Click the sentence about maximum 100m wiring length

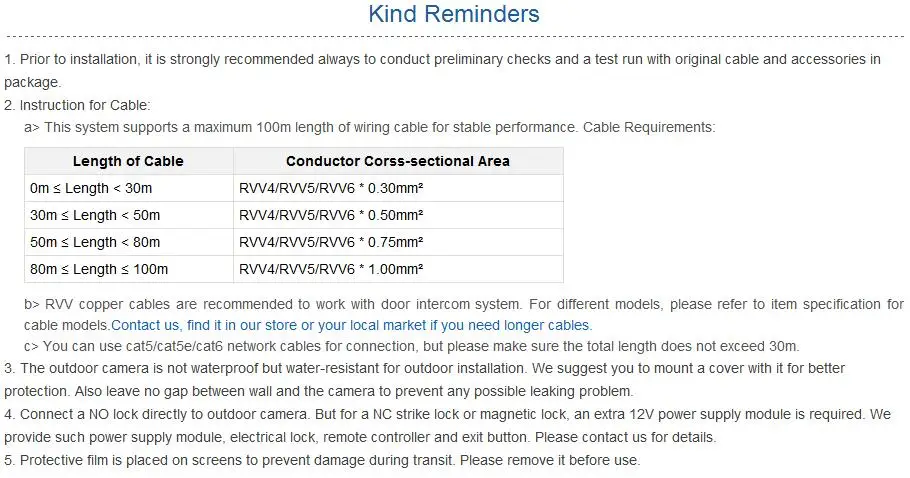coord(370,128)
